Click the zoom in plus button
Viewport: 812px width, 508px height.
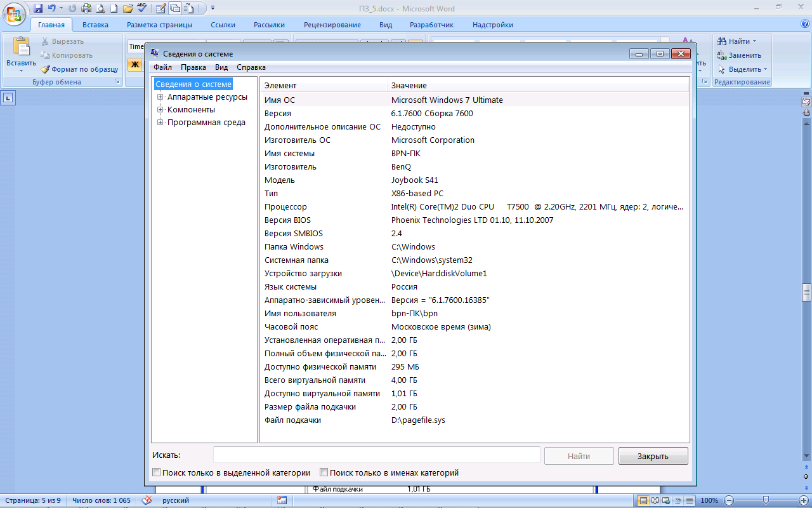pyautogui.click(x=804, y=500)
